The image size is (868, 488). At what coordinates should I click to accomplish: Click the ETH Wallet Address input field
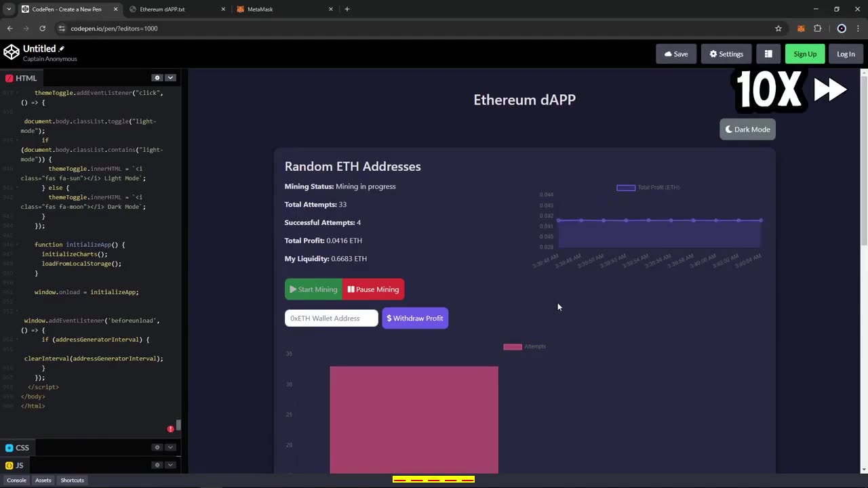332,319
